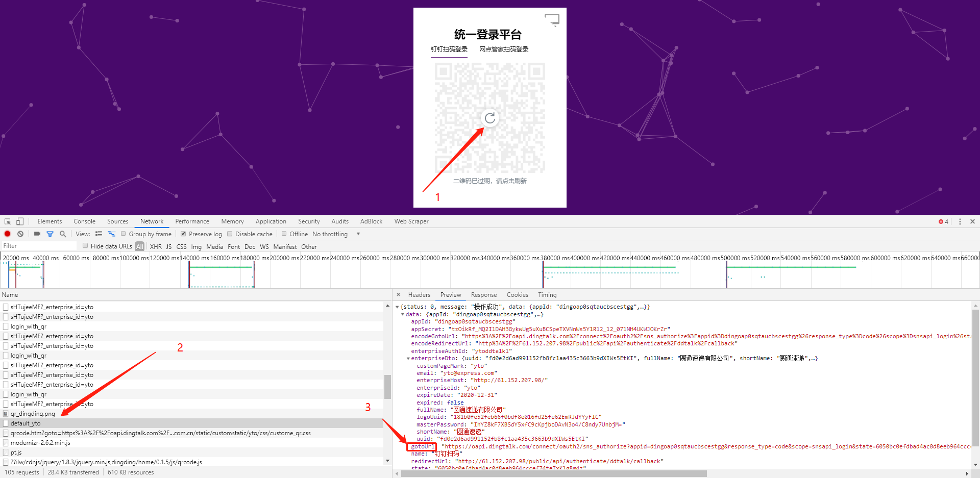
Task: Open the AdBlock tab
Action: point(372,221)
